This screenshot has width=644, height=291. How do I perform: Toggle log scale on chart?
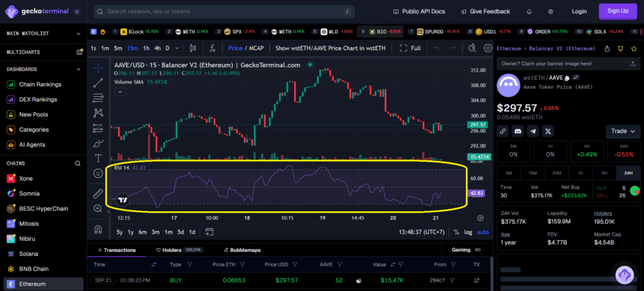468,232
